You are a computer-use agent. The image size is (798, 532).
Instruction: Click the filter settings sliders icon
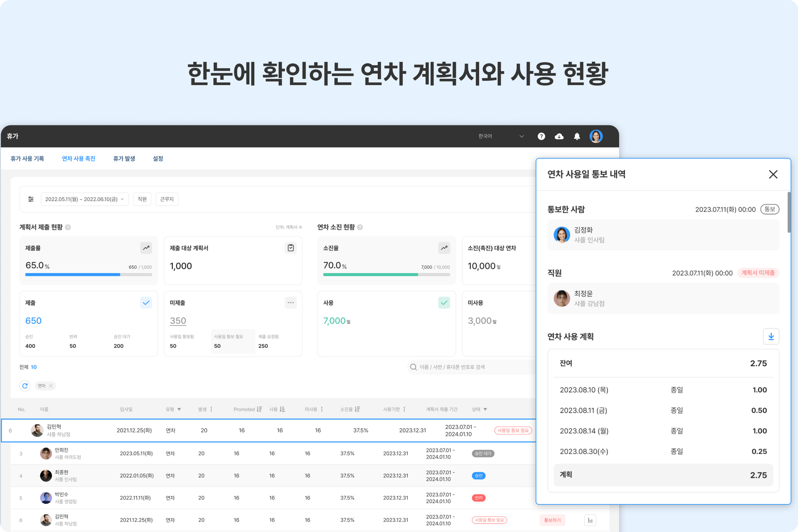coord(31,199)
